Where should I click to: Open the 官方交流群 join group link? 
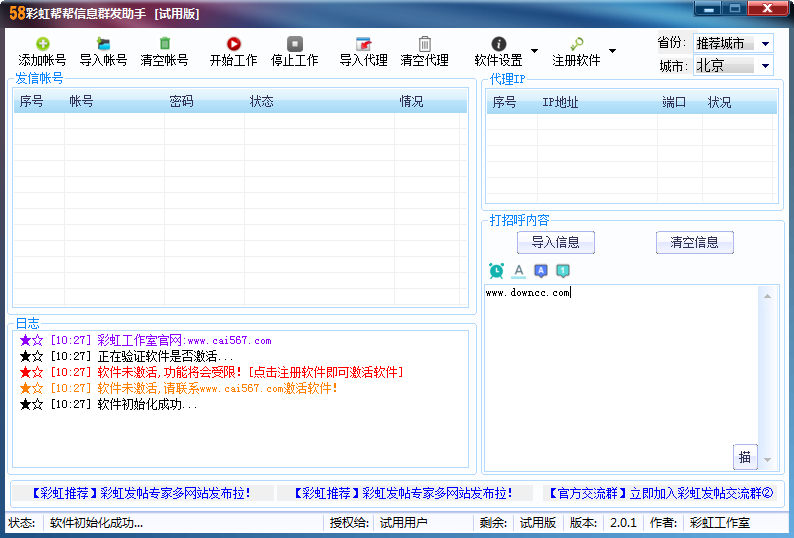658,493
